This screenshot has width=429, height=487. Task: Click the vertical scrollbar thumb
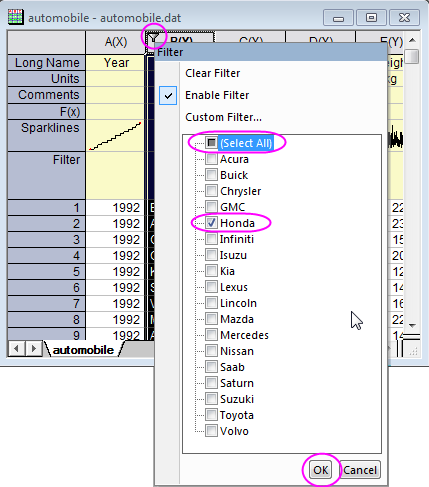(412, 57)
